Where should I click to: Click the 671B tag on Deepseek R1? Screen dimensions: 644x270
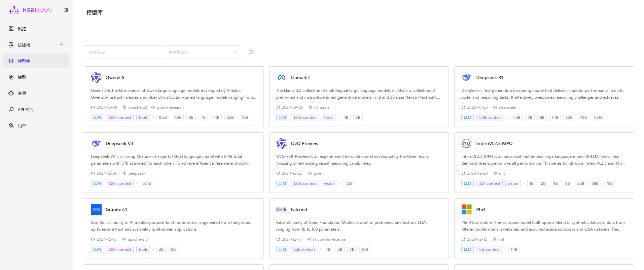[x=598, y=117]
